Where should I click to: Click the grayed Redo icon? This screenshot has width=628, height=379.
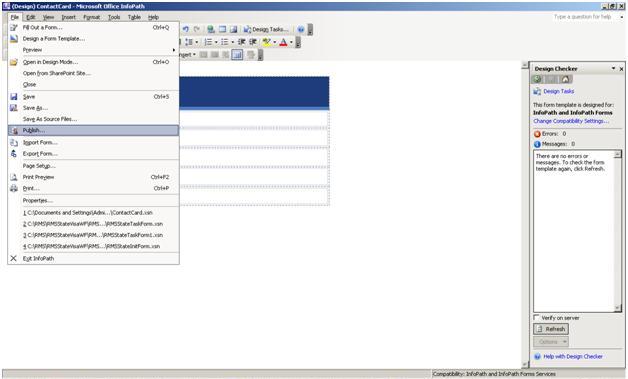(197, 29)
